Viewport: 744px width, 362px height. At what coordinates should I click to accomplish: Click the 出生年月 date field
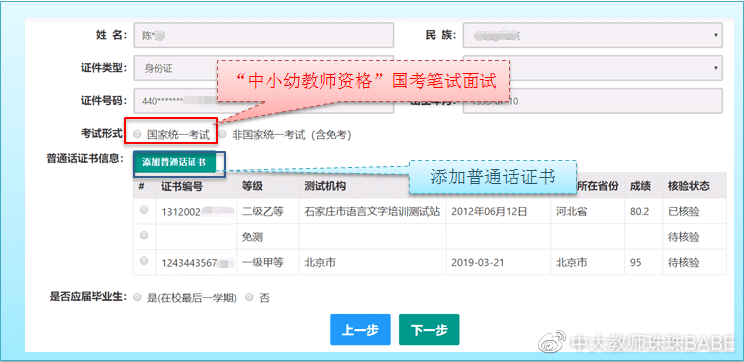(x=593, y=101)
